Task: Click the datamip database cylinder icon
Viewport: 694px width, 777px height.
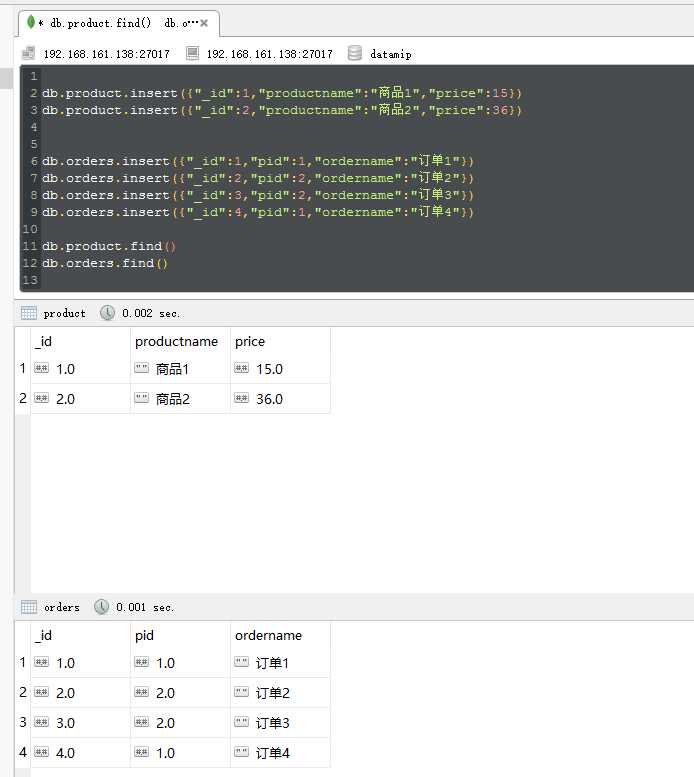Action: (355, 53)
